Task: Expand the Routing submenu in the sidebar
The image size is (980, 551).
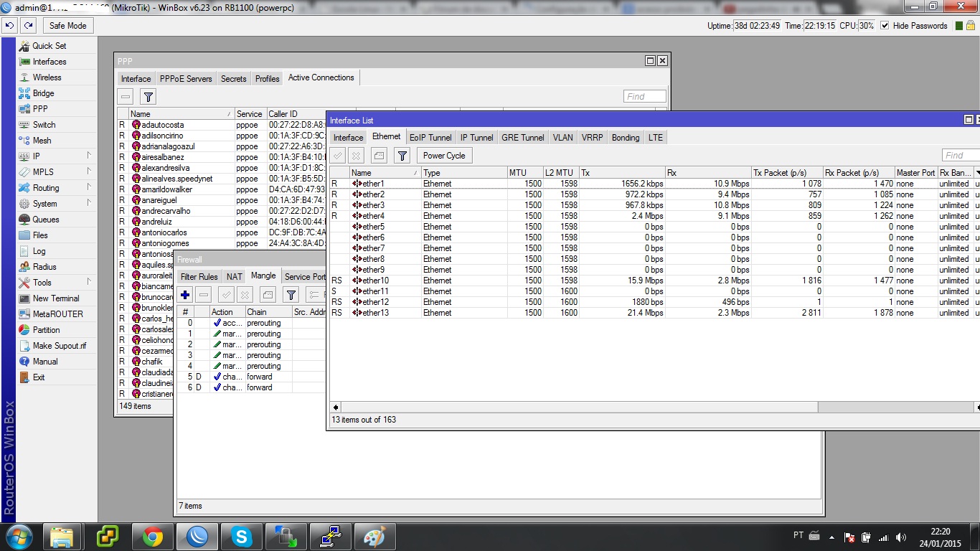Action: [46, 188]
